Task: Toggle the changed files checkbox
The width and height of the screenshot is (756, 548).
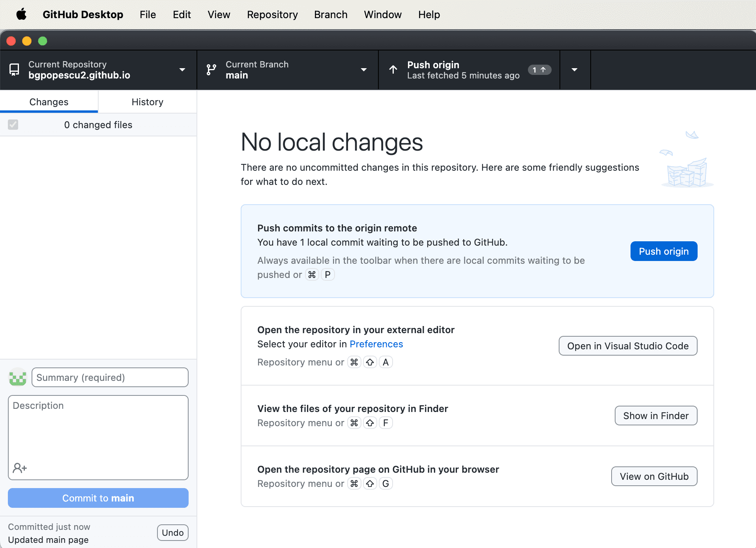Action: 13,125
